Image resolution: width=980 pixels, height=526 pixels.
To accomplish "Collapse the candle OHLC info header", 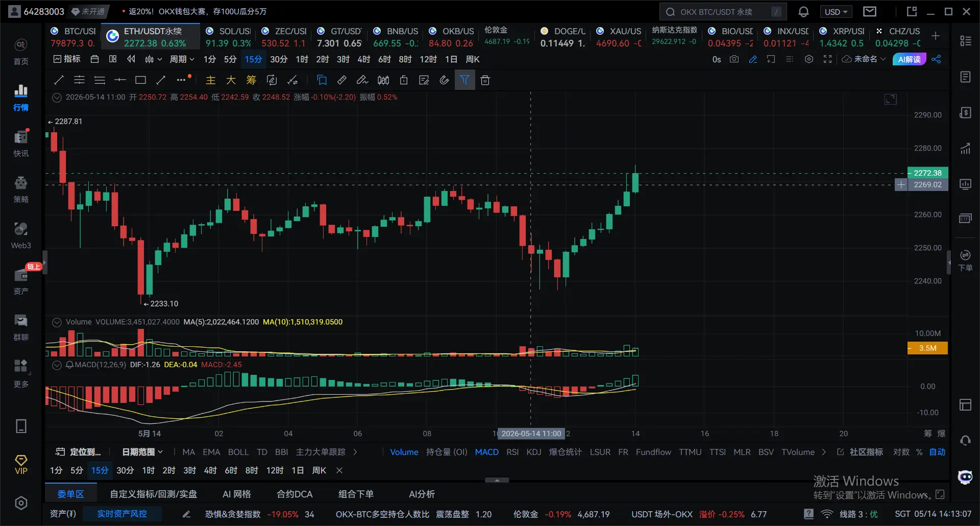I will (57, 97).
